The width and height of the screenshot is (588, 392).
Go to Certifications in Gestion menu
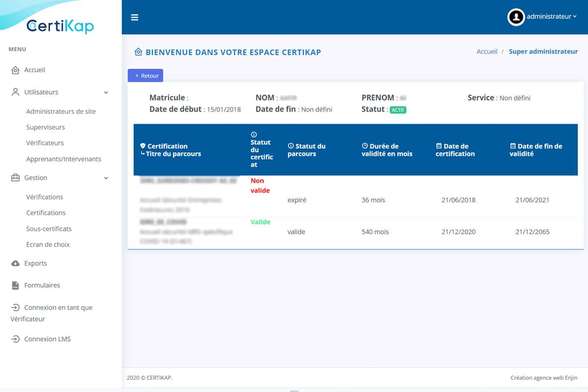click(x=46, y=213)
